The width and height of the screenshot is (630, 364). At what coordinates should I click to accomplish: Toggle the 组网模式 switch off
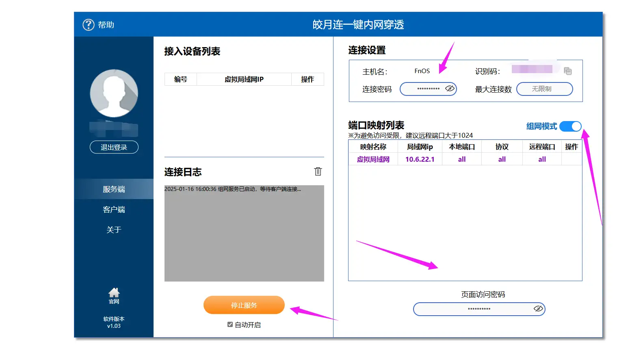[570, 126]
